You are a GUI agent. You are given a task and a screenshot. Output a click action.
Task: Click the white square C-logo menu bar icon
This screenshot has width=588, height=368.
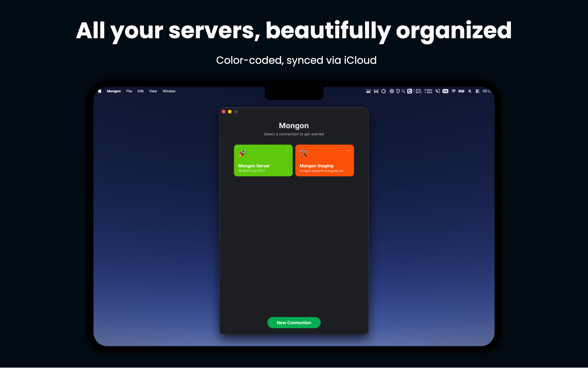[x=409, y=91]
